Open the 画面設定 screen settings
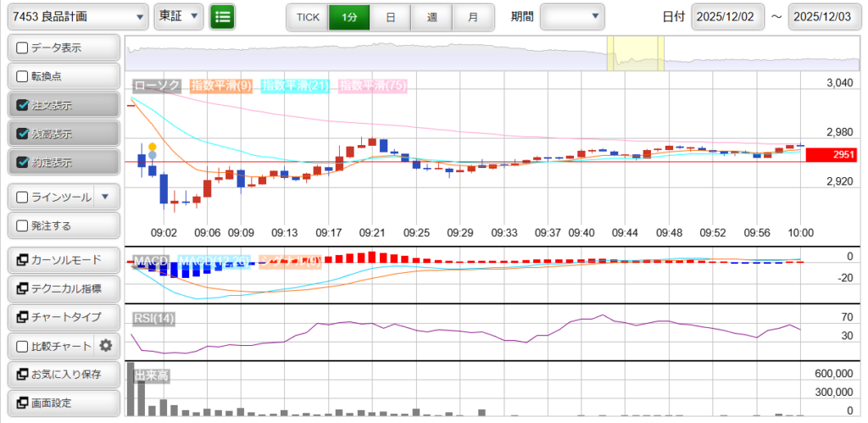Screen dimensions: 868x423 tap(63, 403)
